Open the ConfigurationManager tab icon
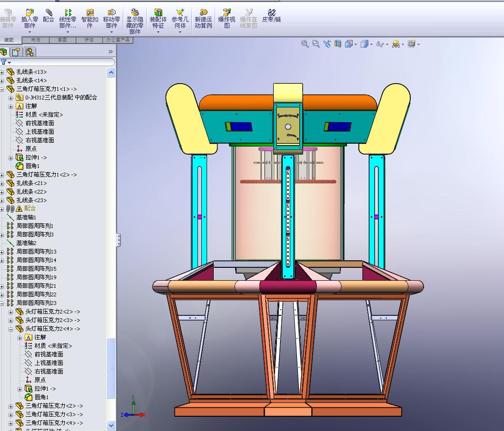This screenshot has width=504, height=431. [x=29, y=52]
